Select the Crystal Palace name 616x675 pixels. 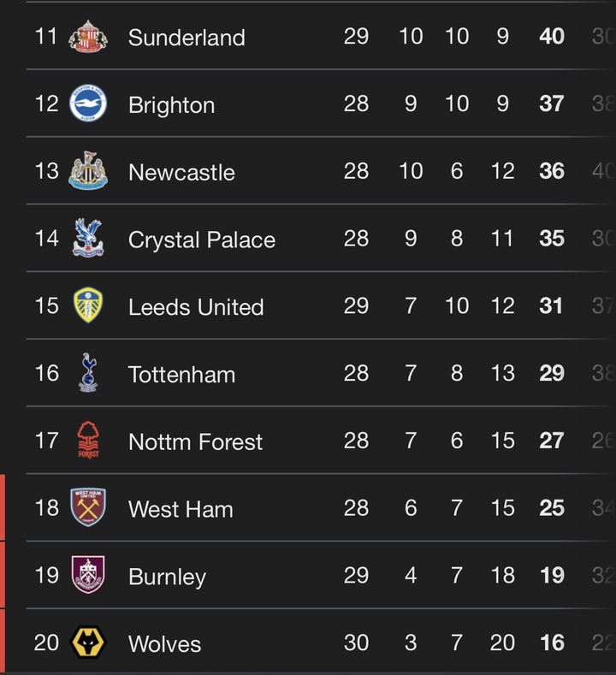(202, 240)
